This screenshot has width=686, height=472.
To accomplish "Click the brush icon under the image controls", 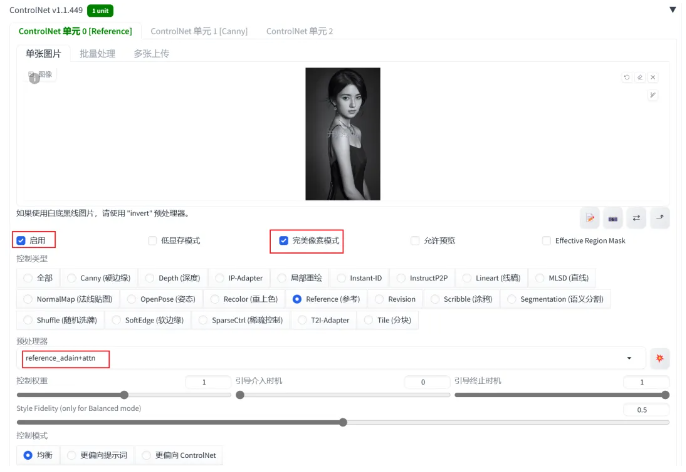I will (653, 95).
